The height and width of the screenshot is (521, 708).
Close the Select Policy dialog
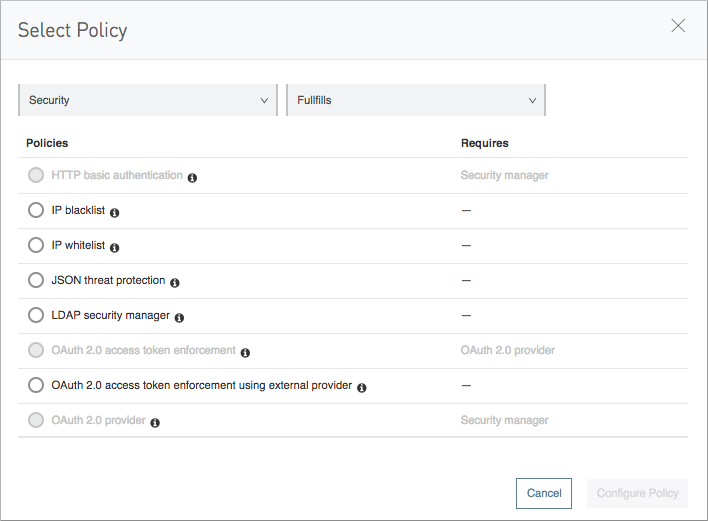tap(678, 26)
